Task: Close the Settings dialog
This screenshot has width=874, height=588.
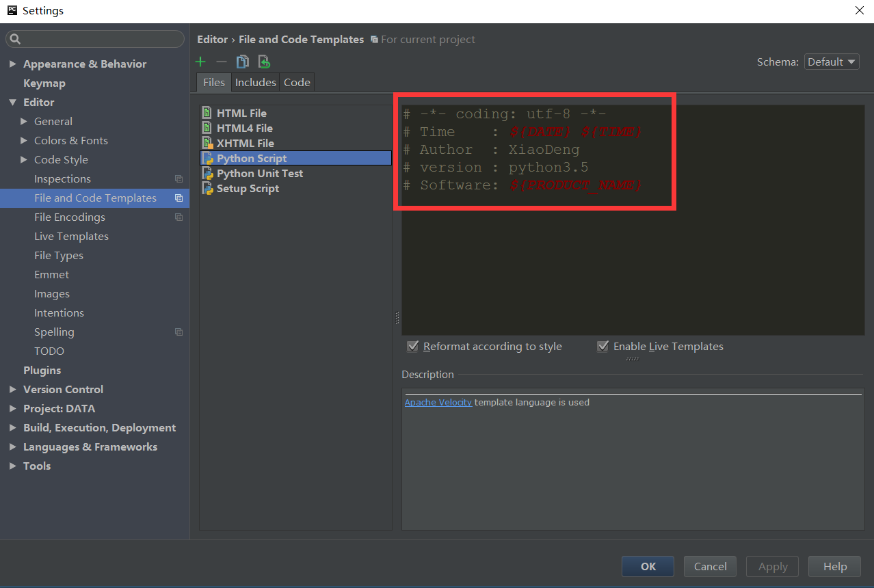Action: pos(859,10)
